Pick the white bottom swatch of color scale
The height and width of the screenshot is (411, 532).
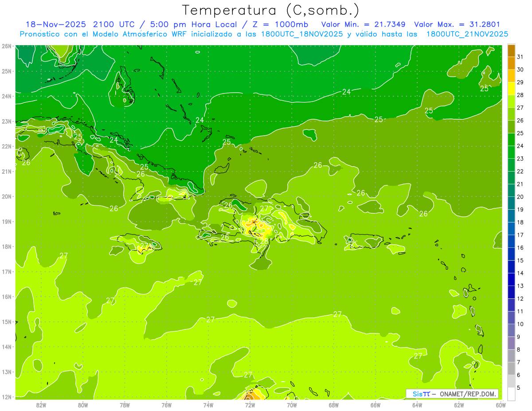[511, 394]
